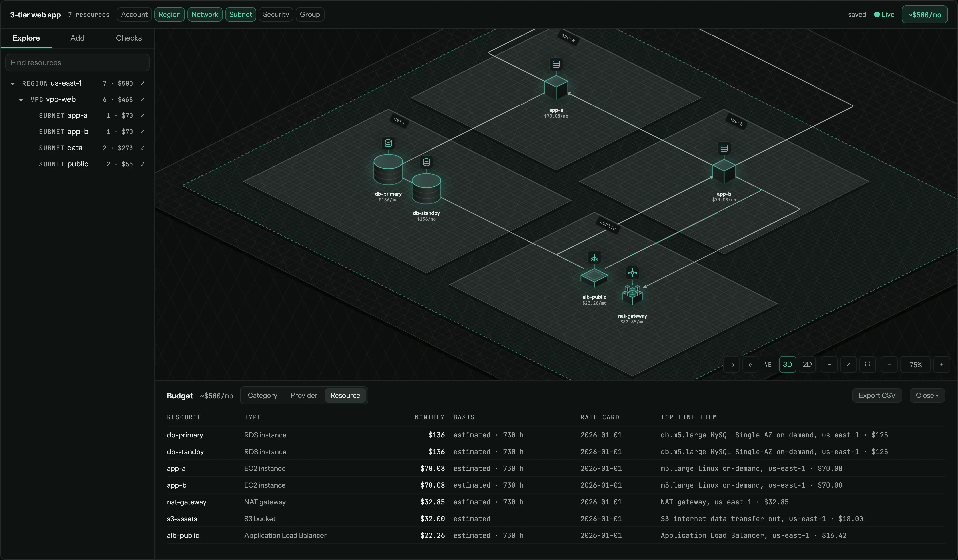Toggle the Subnet layer filter

click(x=241, y=14)
